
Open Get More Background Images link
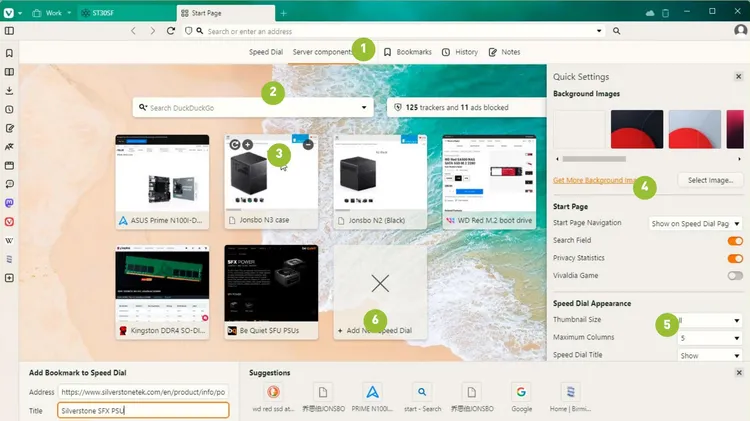pos(595,180)
